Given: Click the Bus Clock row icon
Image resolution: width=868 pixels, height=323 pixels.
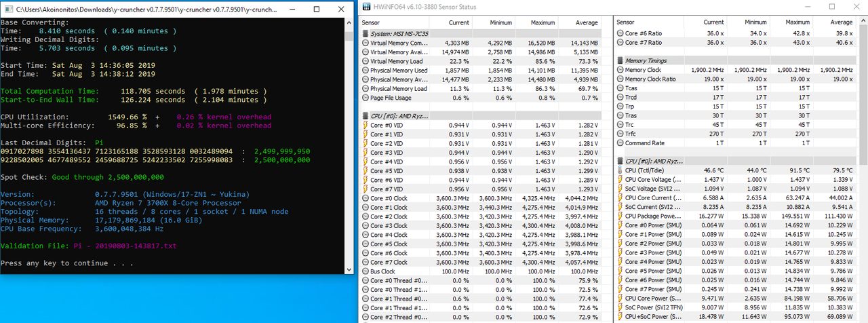Looking at the screenshot, I should [366, 271].
